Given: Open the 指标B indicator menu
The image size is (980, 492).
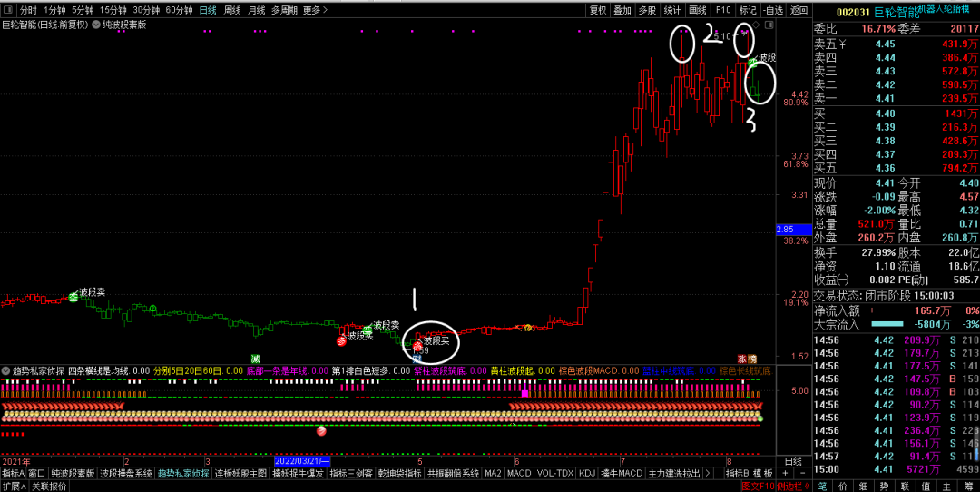Looking at the screenshot, I should 738,473.
